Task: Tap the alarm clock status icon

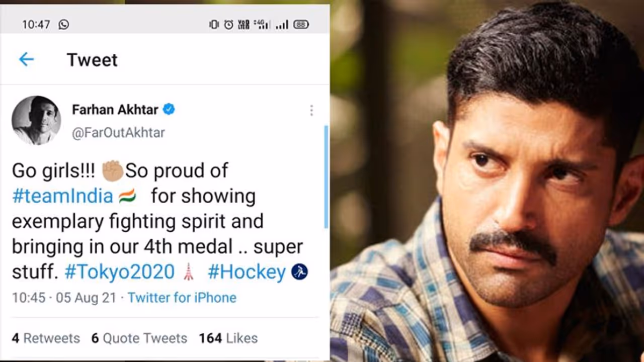Action: 228,24
